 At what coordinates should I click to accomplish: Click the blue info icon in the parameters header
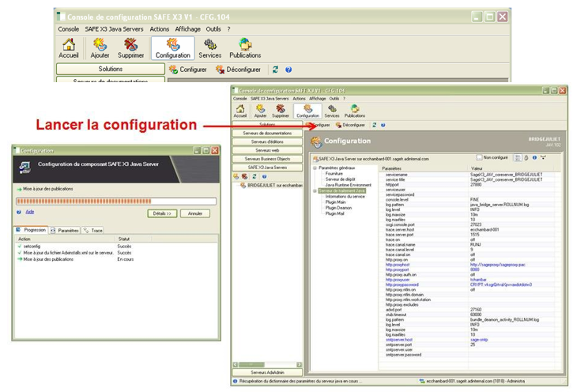pos(534,158)
